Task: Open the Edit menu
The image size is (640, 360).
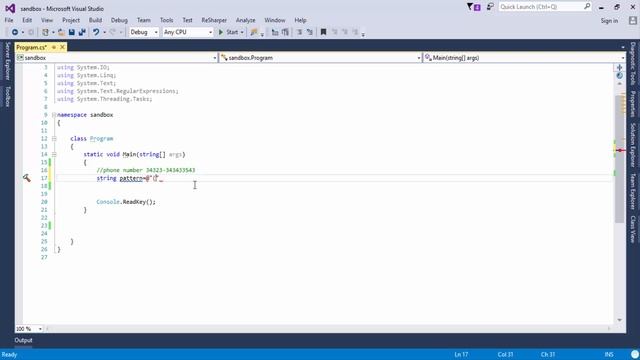Action: [27, 20]
